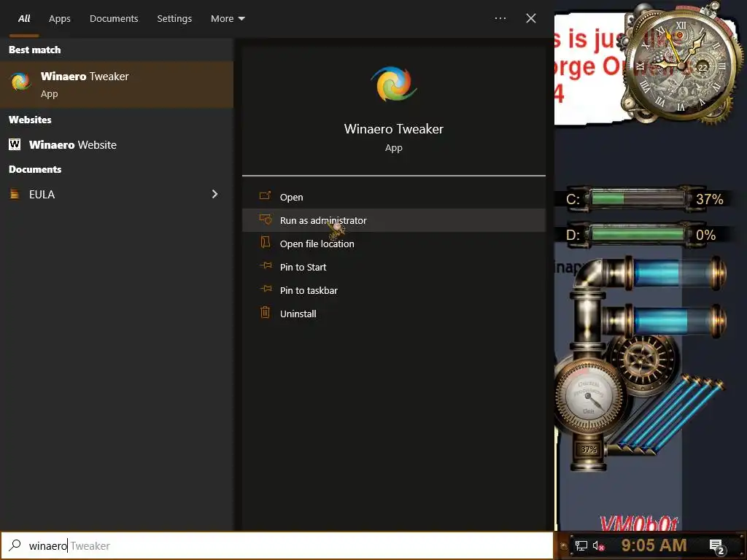Open the Winaero Tweaker best match result
747x560 pixels.
coord(116,85)
